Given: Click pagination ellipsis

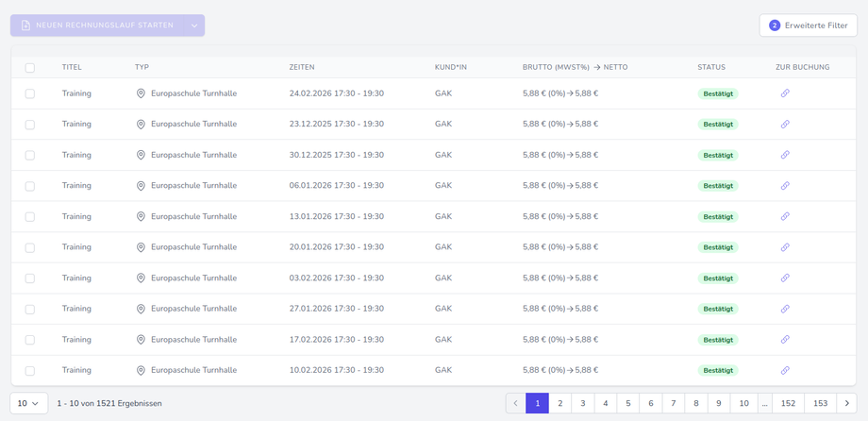Looking at the screenshot, I should [765, 403].
